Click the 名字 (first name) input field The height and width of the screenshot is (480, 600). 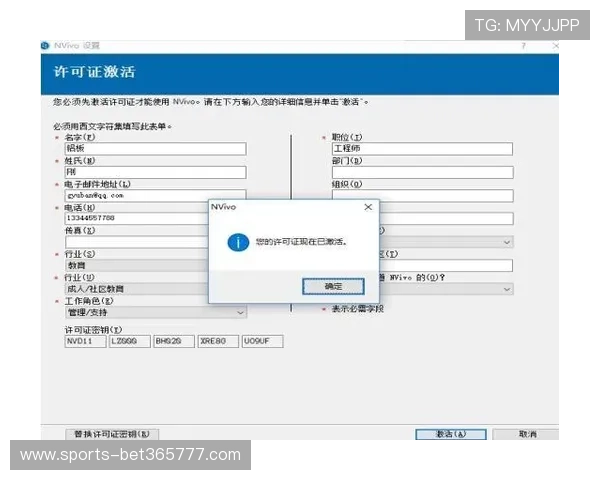pos(155,149)
